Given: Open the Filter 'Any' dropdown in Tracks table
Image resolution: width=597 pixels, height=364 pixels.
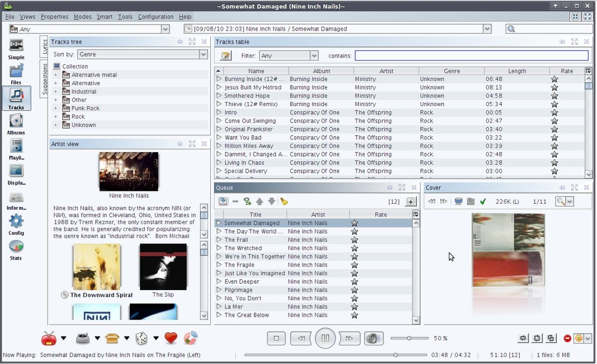Looking at the screenshot, I should click(x=314, y=56).
